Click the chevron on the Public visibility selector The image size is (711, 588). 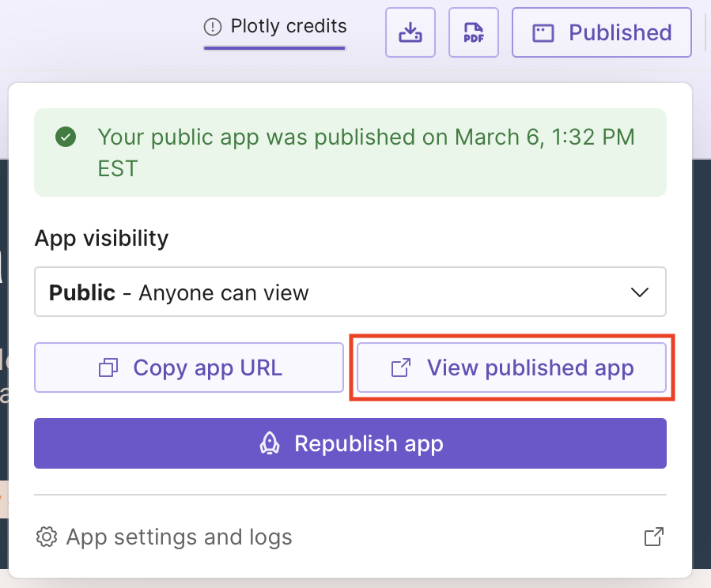(641, 292)
